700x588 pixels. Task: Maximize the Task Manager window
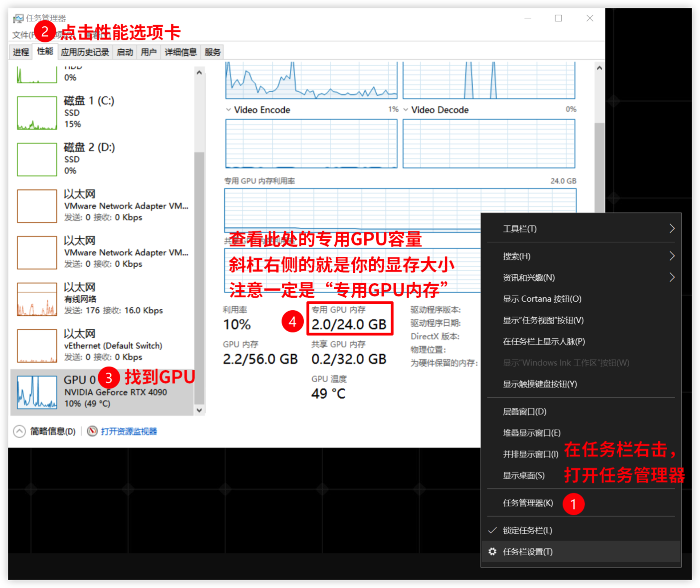559,18
